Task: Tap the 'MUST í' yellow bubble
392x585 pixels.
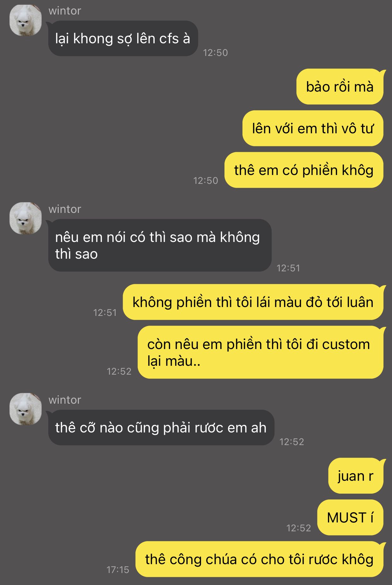Action: point(350,517)
